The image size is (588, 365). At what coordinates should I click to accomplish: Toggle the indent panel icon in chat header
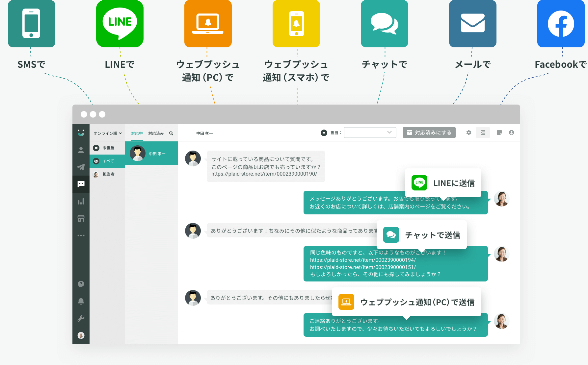pos(483,133)
